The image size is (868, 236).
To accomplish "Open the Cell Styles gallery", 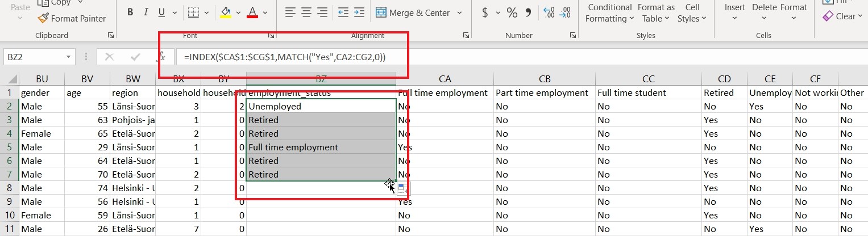I will coord(692,12).
